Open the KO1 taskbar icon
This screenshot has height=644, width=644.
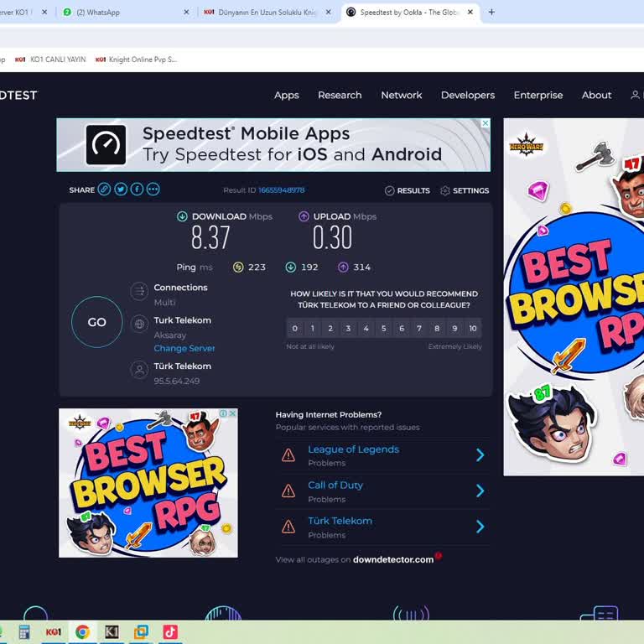[54, 631]
